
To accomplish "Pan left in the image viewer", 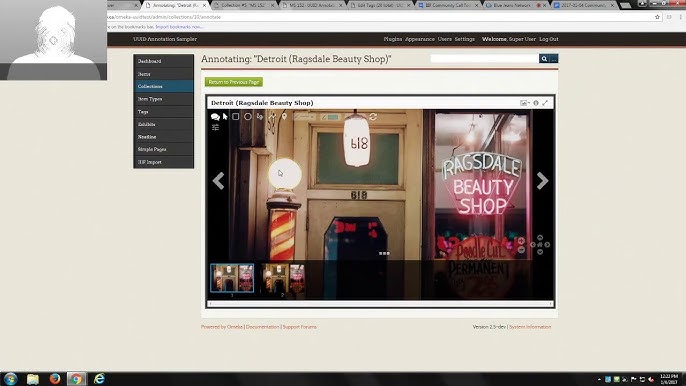I will tap(533, 245).
